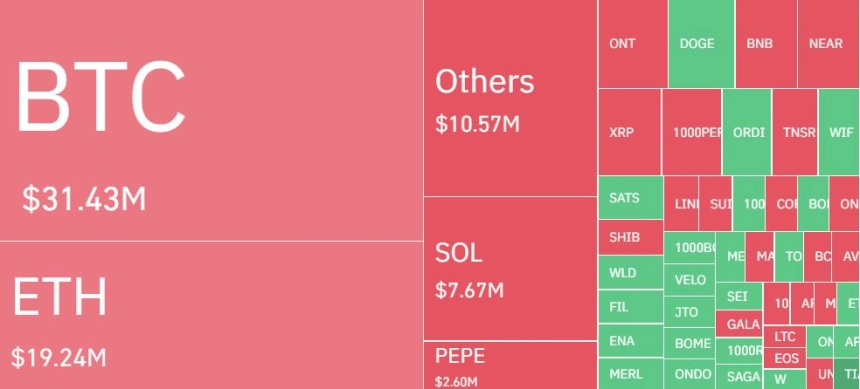Select the WIF tile
The image size is (860, 389).
[839, 132]
